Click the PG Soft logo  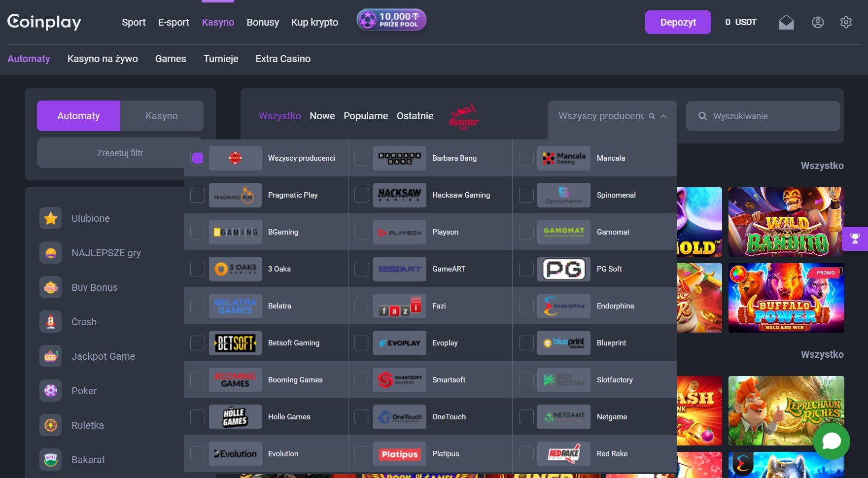coord(564,269)
